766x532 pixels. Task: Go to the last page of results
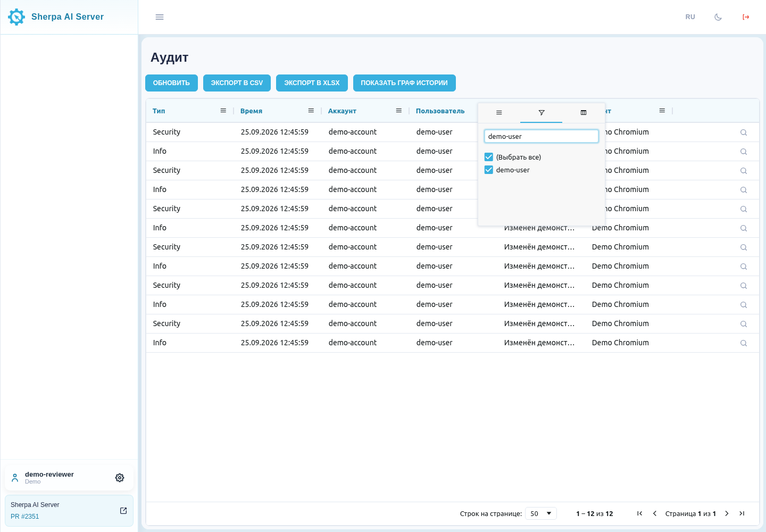tap(742, 513)
